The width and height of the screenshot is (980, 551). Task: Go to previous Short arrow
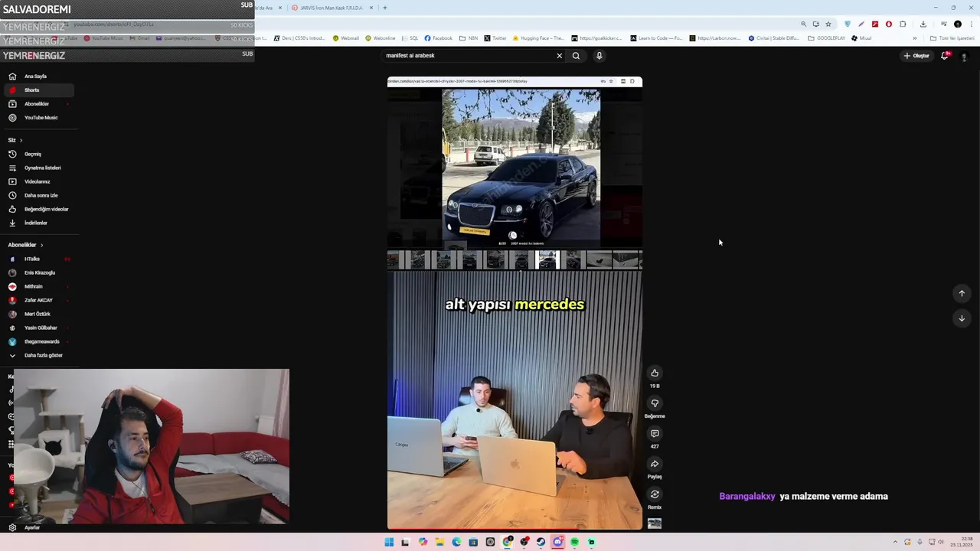(962, 293)
